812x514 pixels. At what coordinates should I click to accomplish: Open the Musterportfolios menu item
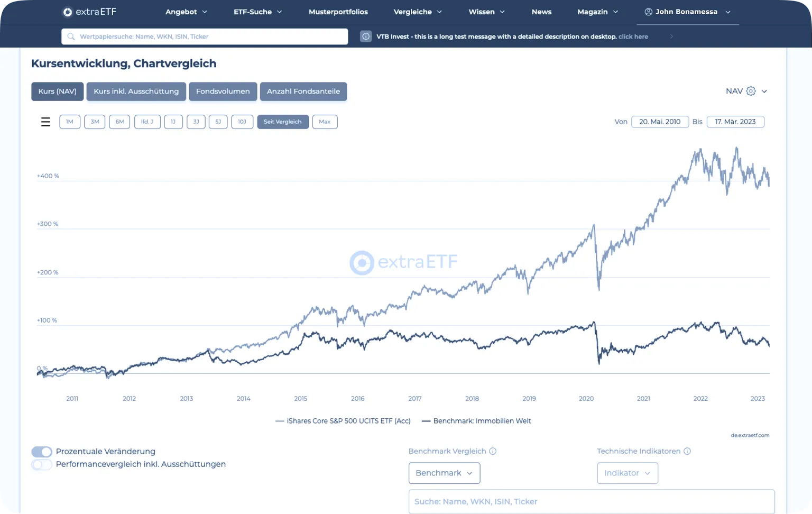point(338,12)
